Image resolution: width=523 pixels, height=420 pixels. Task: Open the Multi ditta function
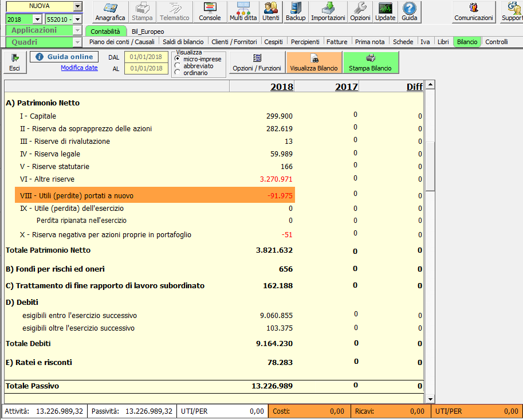point(243,12)
